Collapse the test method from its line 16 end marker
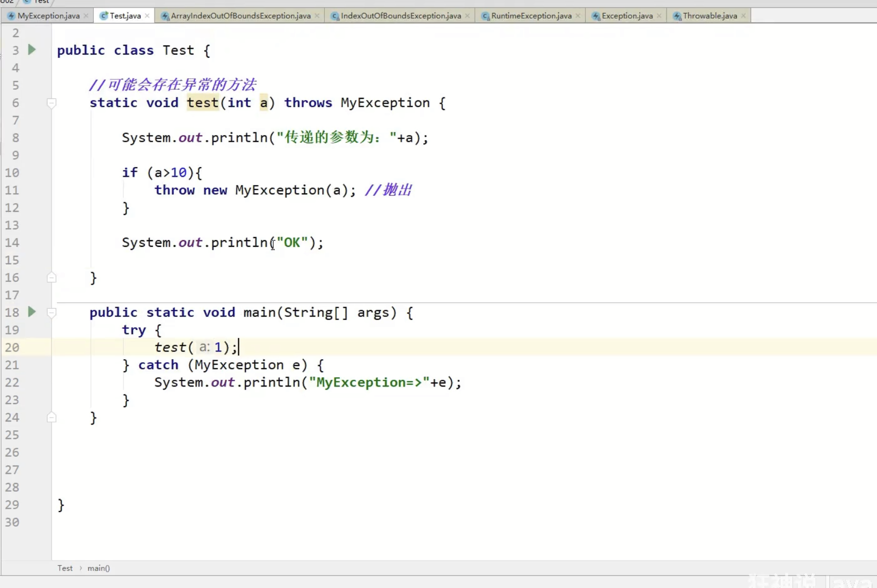The height and width of the screenshot is (588, 877). point(52,277)
